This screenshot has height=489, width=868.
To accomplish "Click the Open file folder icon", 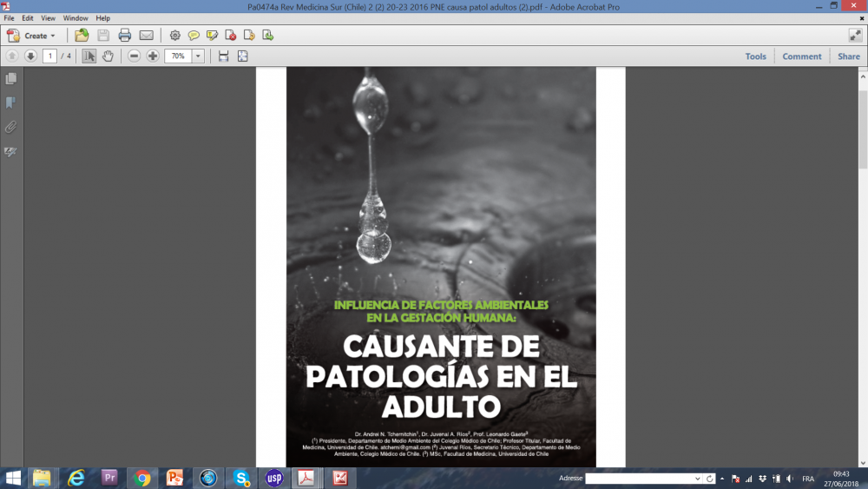I will [x=82, y=36].
